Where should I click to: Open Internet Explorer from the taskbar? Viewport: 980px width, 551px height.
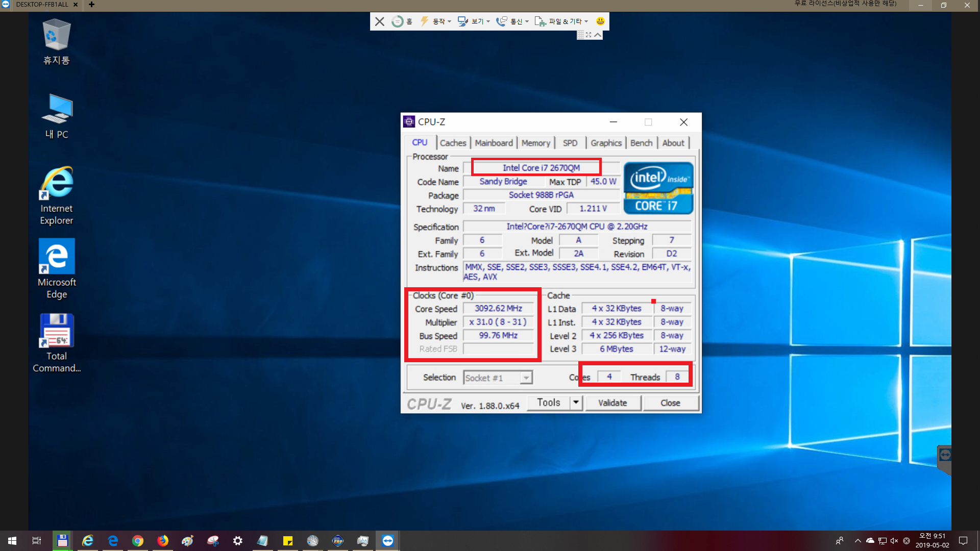[x=88, y=541]
